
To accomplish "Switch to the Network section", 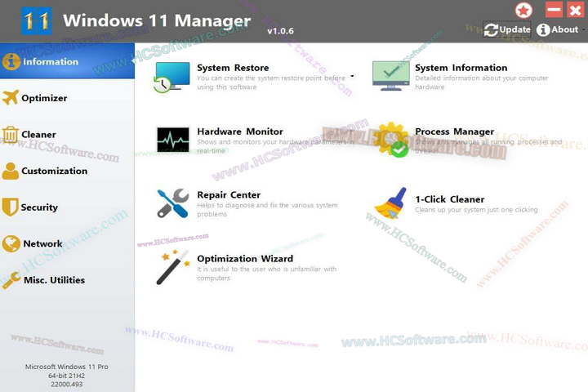I will [42, 243].
